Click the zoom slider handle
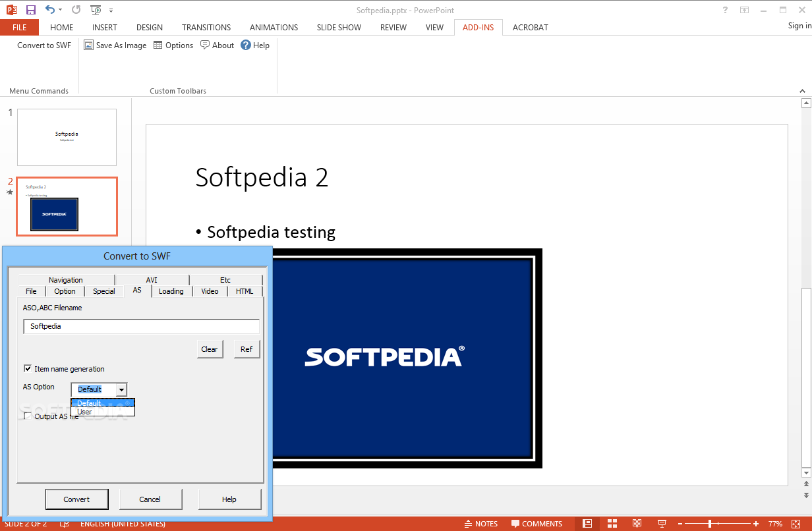The image size is (812, 531). click(710, 524)
